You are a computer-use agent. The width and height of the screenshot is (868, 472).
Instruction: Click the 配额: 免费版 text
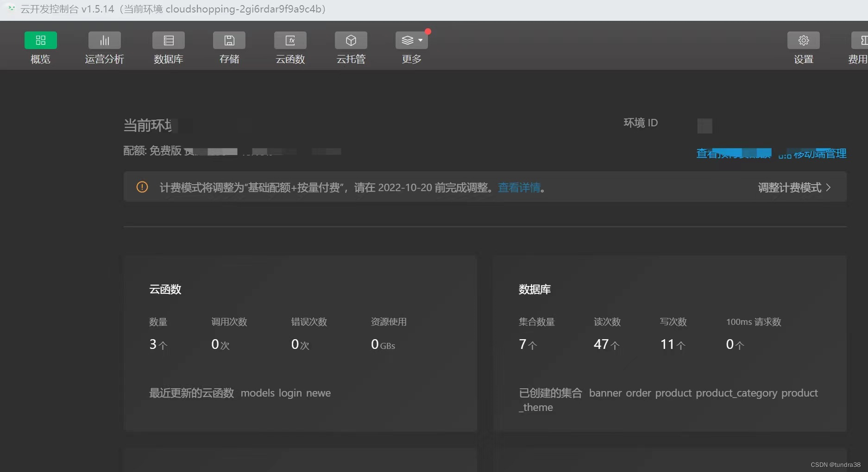click(x=152, y=150)
